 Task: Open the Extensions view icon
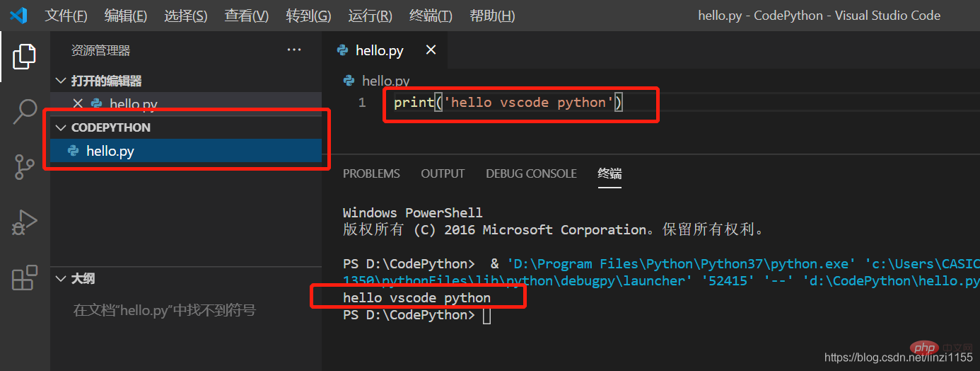25,278
